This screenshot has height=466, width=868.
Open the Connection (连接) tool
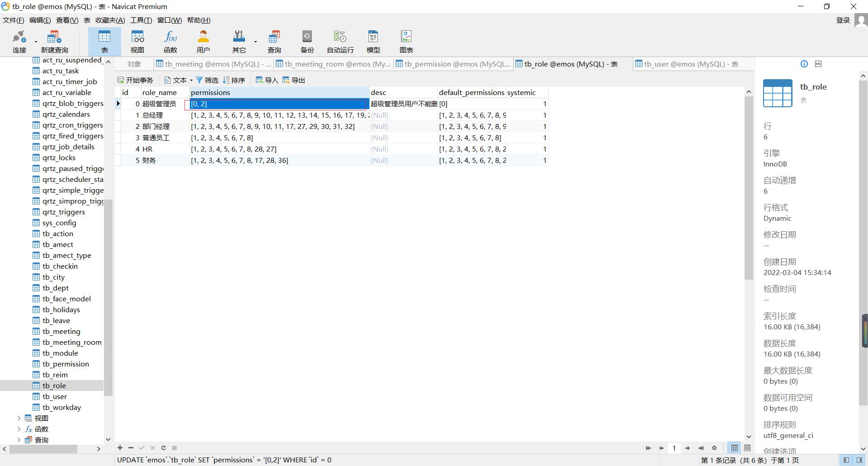pyautogui.click(x=19, y=42)
